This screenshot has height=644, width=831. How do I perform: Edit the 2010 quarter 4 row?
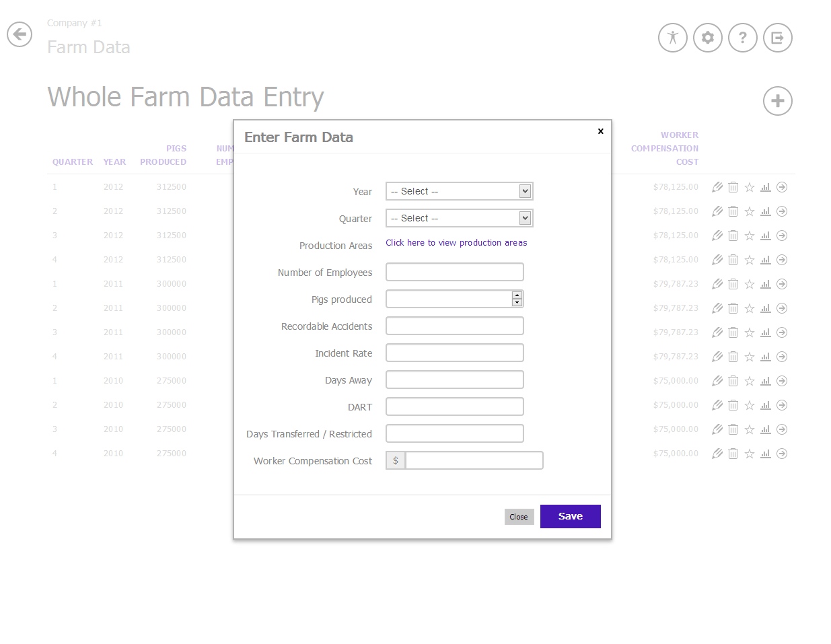click(717, 454)
